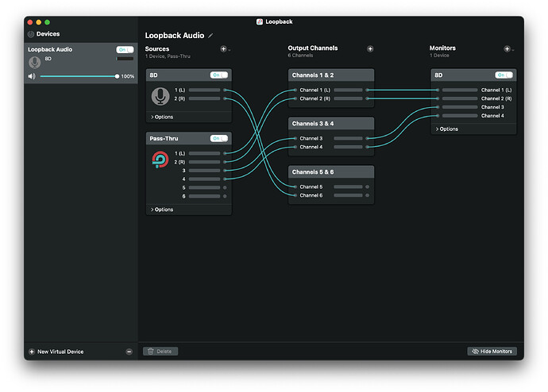Click the microphone icon in Loopback Audio device row
The width and height of the screenshot is (548, 392).
(34, 63)
